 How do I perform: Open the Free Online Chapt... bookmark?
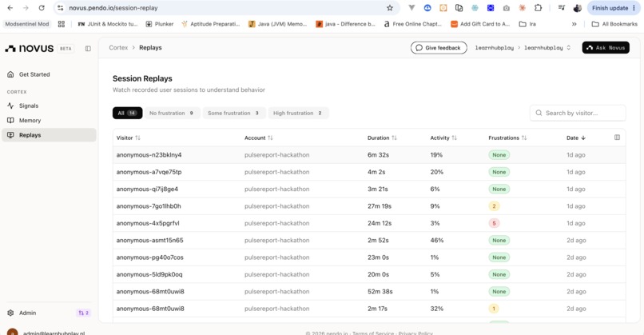click(x=412, y=24)
